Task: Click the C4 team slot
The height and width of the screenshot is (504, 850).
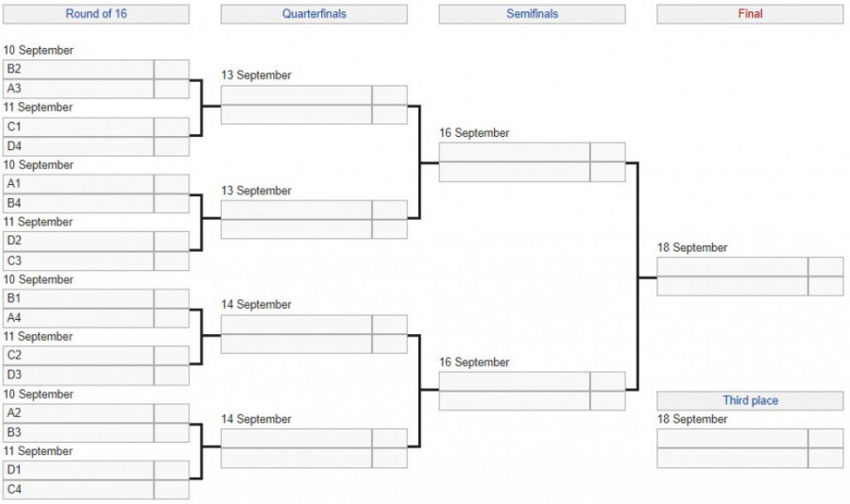Action: coord(78,490)
